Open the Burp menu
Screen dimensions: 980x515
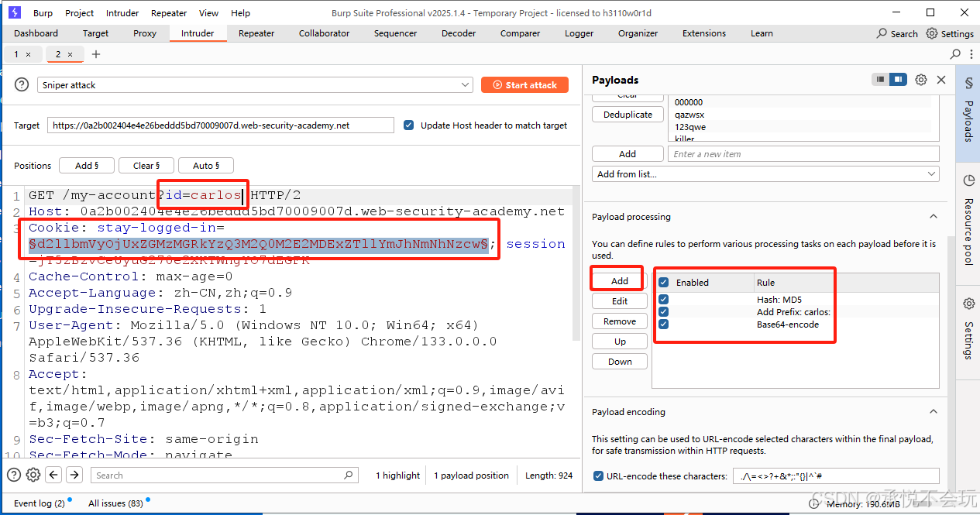click(43, 13)
